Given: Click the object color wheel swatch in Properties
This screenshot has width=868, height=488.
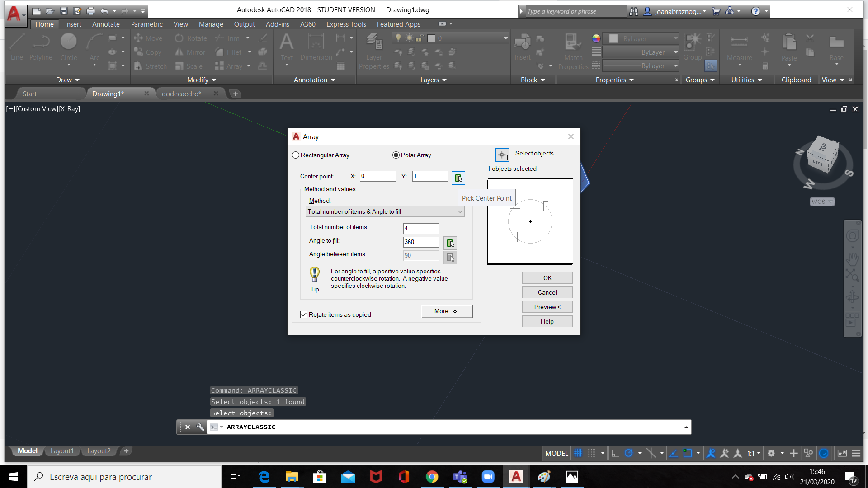Looking at the screenshot, I should (596, 38).
